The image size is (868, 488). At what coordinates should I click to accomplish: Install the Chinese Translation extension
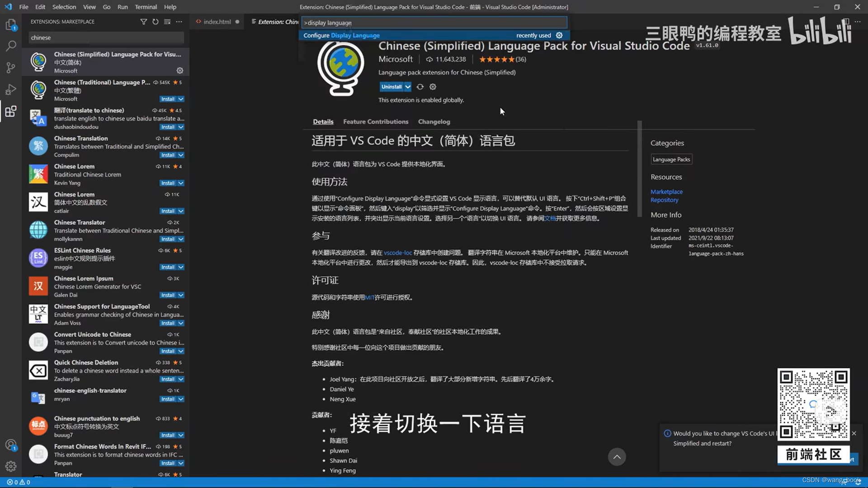[168, 155]
